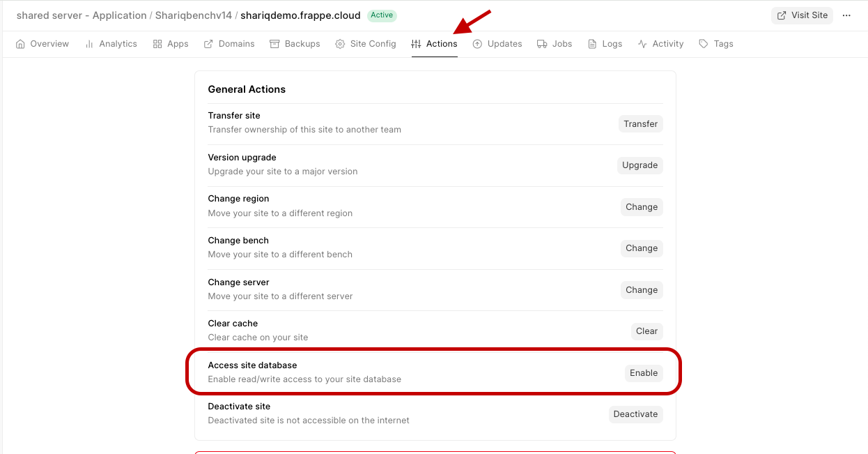
Task: Go to the Domains tab
Action: click(229, 44)
